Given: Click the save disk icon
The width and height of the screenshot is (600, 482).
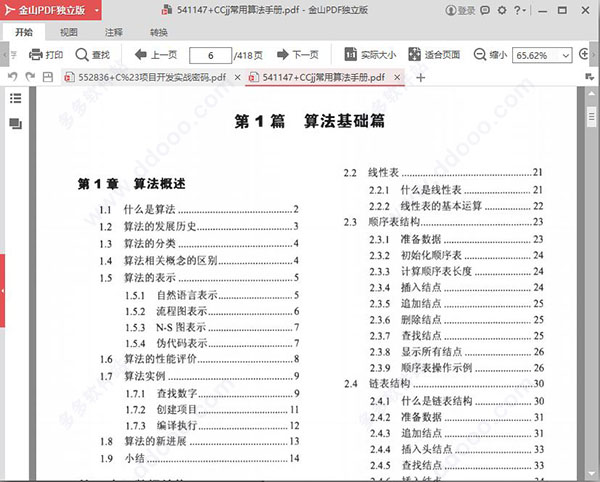Looking at the screenshot, I should pyautogui.click(x=48, y=77).
